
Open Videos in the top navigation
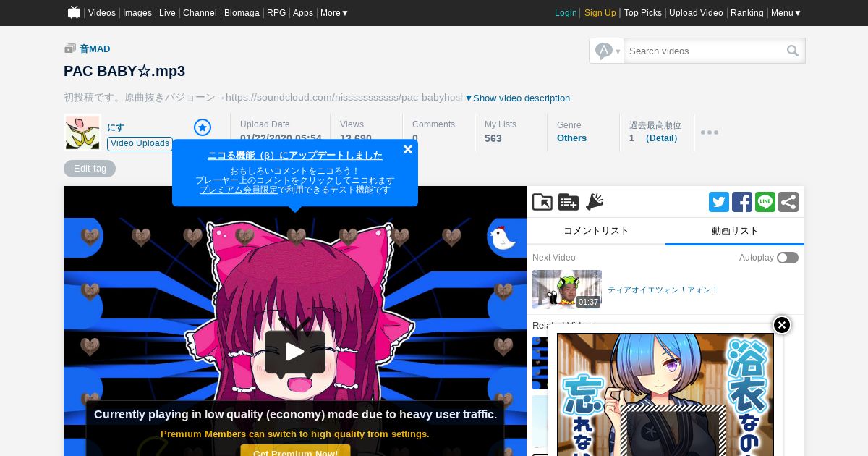click(102, 13)
